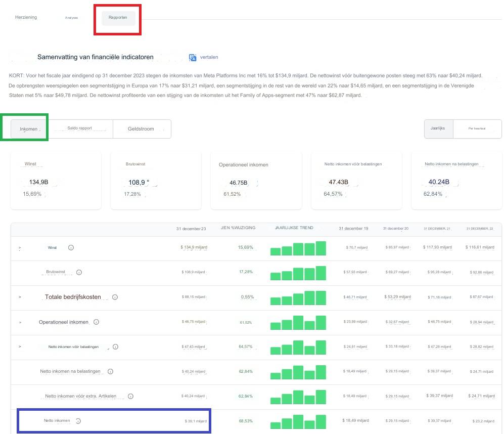The height and width of the screenshot is (434, 504).
Task: Click the translate icon next to vertalen
Action: (x=193, y=58)
